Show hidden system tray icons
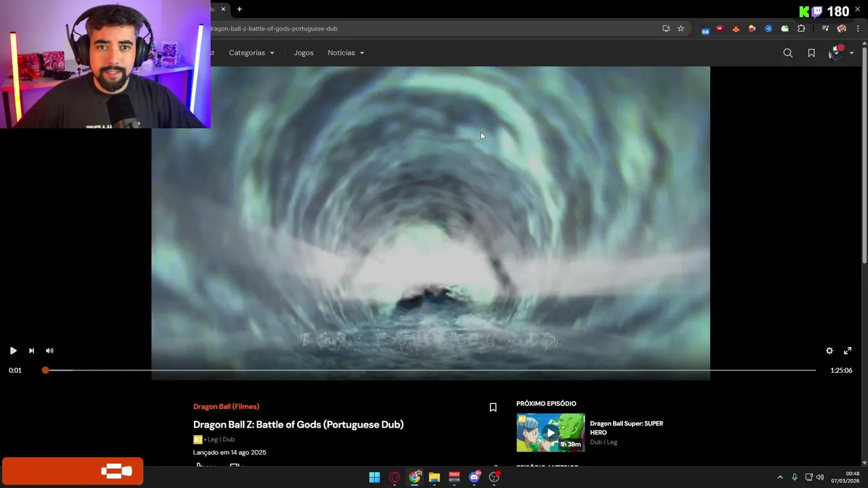 click(x=780, y=477)
